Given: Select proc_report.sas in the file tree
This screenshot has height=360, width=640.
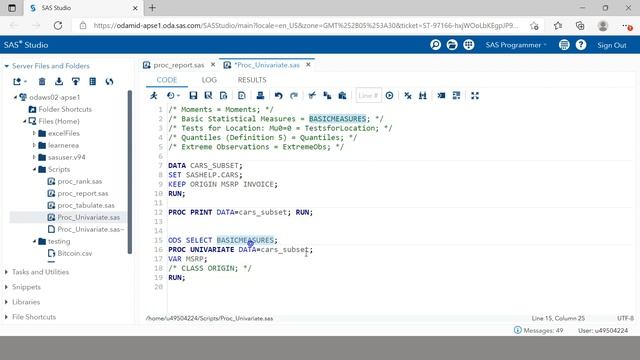Looking at the screenshot, I should (x=83, y=193).
